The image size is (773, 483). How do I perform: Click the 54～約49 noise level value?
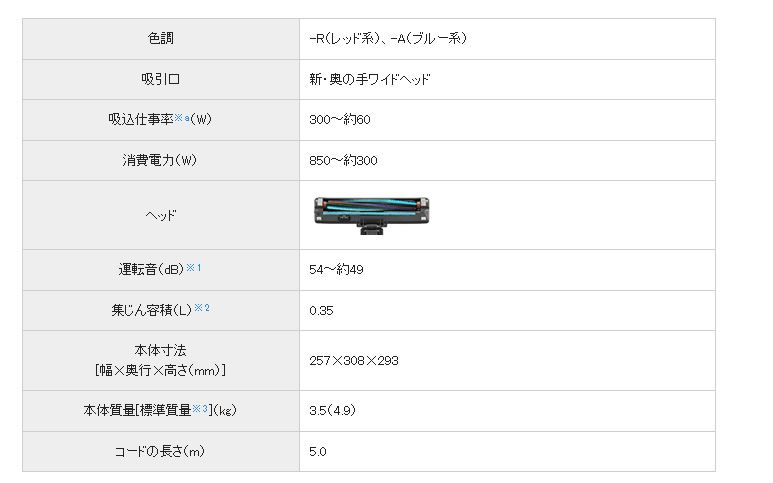point(336,270)
